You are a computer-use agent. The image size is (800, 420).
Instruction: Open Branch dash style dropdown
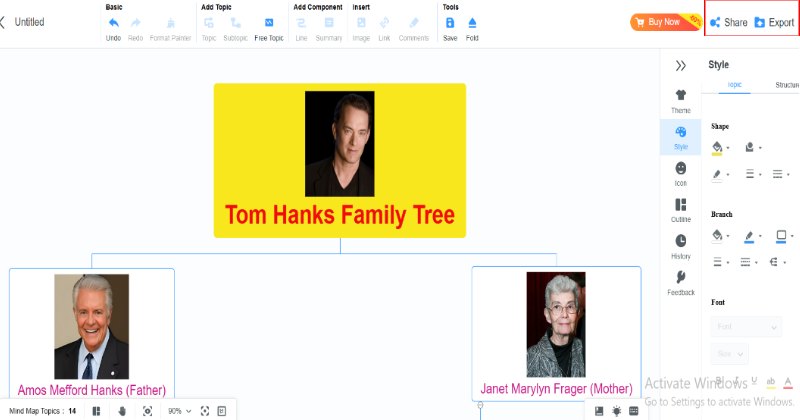coord(748,262)
